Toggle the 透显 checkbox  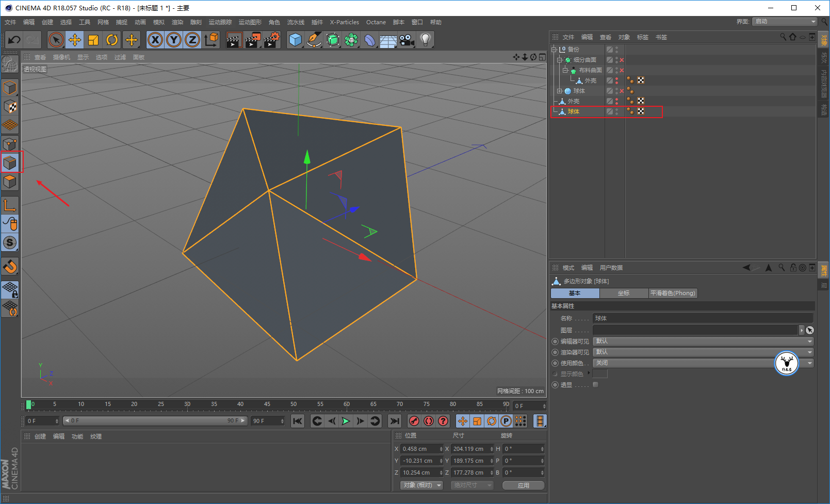(x=595, y=385)
